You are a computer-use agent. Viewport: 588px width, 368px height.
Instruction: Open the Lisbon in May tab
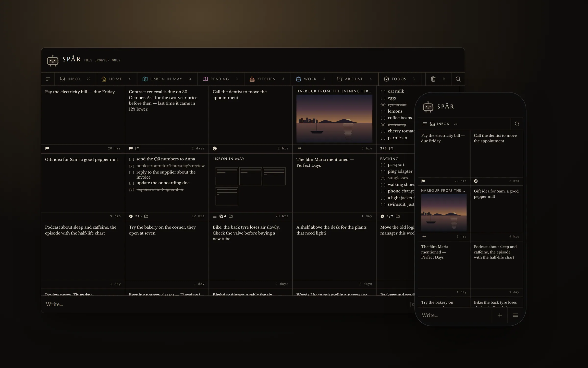tap(167, 79)
